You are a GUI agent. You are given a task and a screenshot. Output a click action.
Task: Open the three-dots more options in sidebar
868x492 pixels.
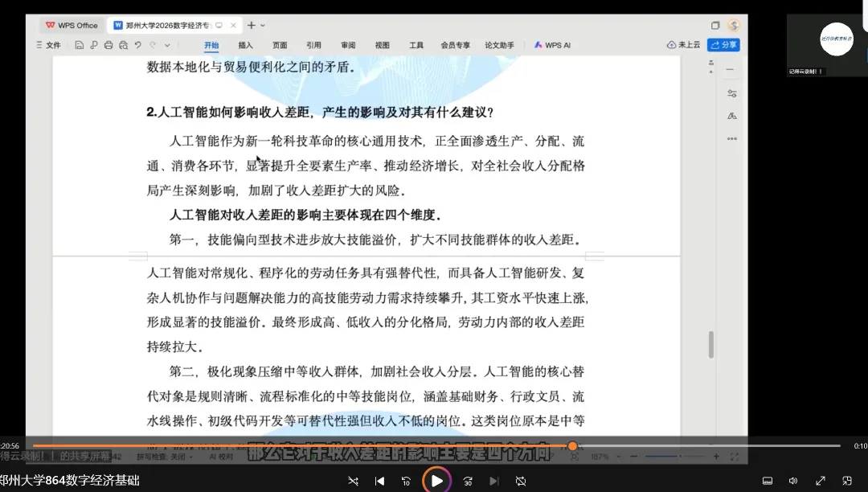click(x=732, y=139)
